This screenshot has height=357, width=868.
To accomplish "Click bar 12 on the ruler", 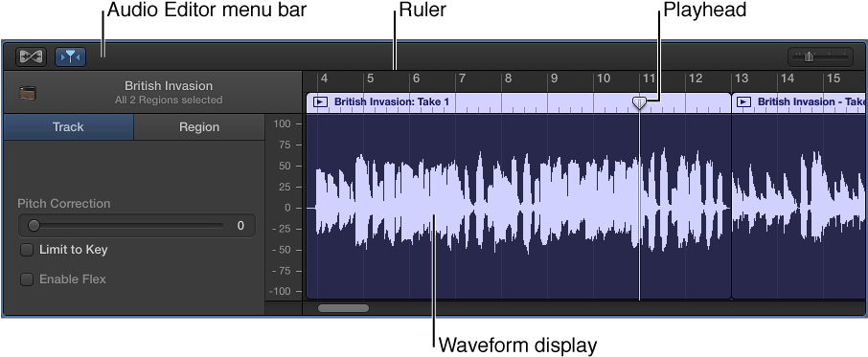I will tap(696, 78).
